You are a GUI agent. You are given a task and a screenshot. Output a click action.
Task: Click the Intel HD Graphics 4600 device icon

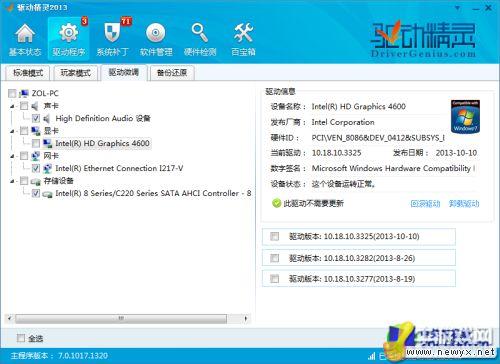coord(47,143)
